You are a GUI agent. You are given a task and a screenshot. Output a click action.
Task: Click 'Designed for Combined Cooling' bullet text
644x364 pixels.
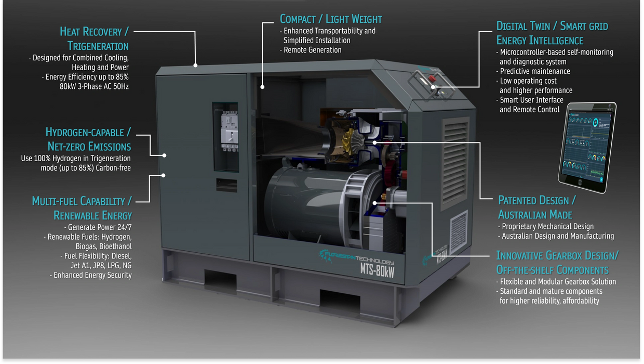(78, 62)
